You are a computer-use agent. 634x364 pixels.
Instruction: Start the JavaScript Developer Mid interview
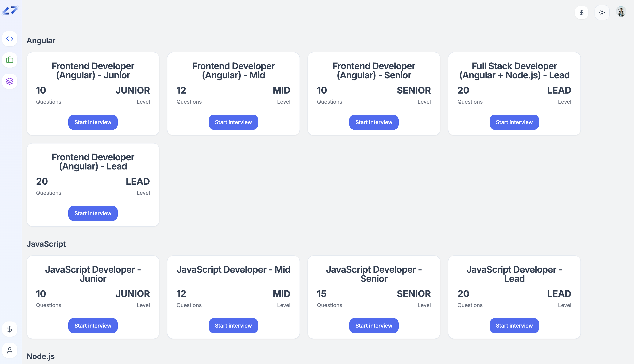pyautogui.click(x=233, y=325)
